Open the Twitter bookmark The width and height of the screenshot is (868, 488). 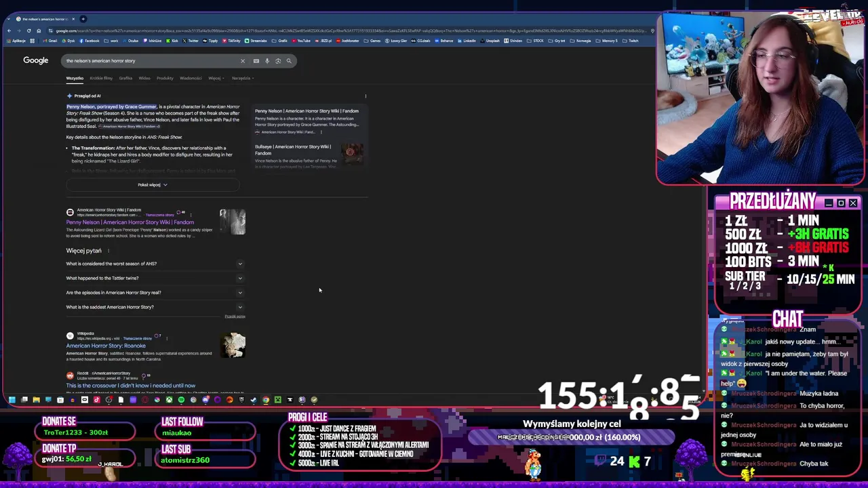click(191, 41)
